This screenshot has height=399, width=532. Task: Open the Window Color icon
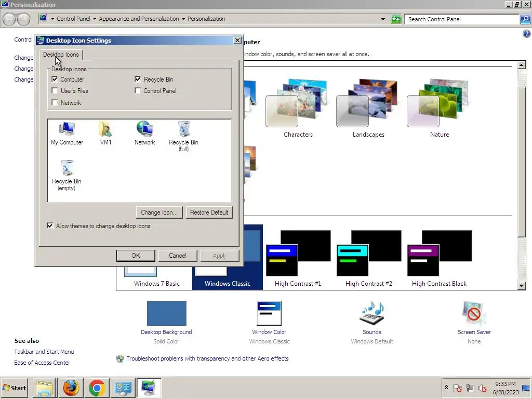269,313
